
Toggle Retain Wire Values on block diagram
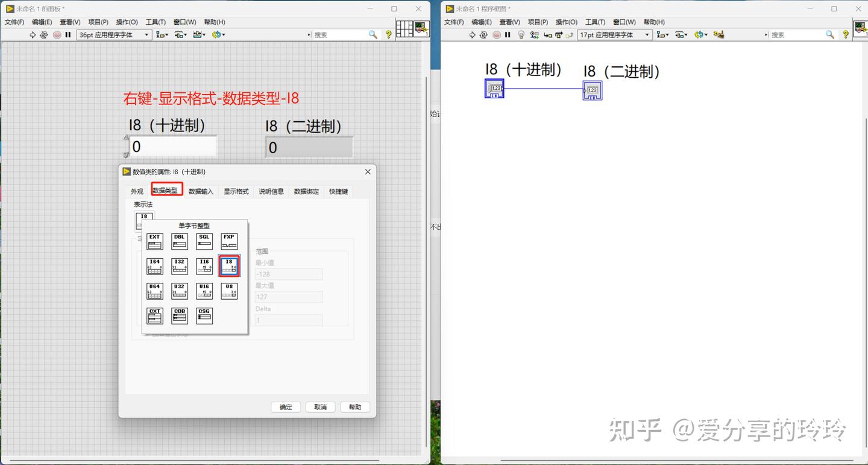point(535,34)
